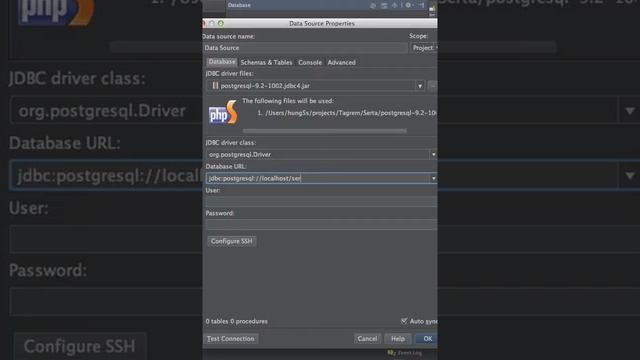Click the hide panel icon in Database header
This screenshot has height=360, width=640.
(422, 5)
